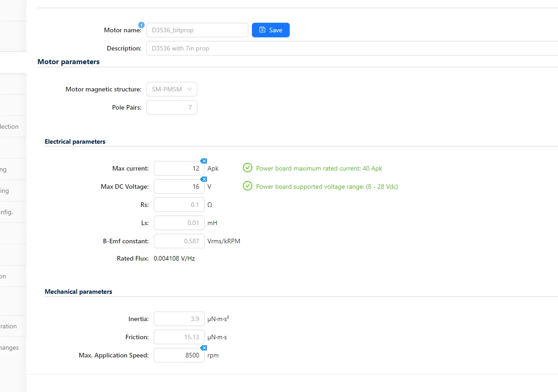Image resolution: width=558 pixels, height=392 pixels.
Task: Reset the Max DC Voltage override icon
Action: pyautogui.click(x=204, y=179)
